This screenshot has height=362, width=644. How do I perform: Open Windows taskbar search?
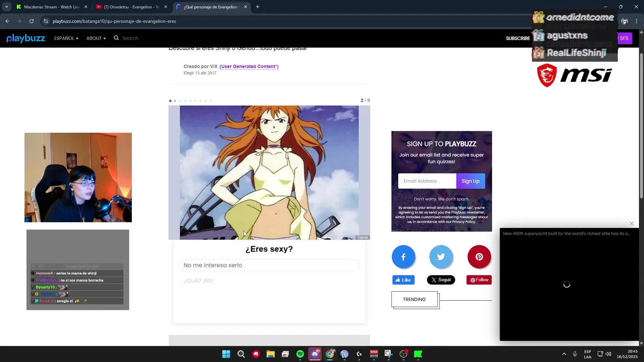click(x=241, y=354)
